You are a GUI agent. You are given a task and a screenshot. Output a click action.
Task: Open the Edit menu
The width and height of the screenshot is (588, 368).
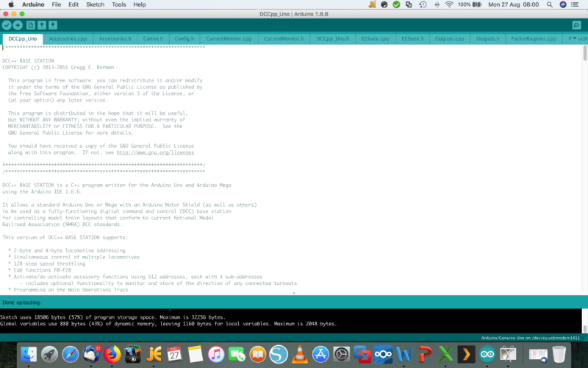pyautogui.click(x=73, y=4)
